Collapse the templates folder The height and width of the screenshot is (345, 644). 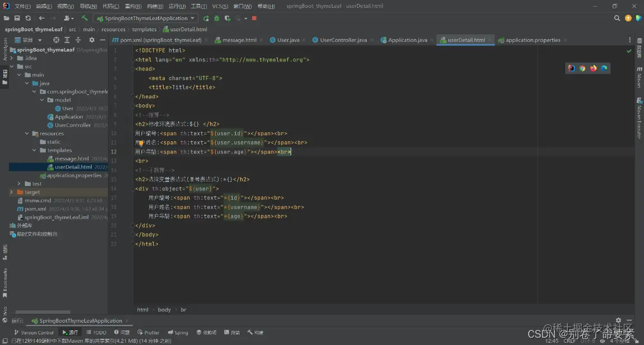(x=35, y=150)
